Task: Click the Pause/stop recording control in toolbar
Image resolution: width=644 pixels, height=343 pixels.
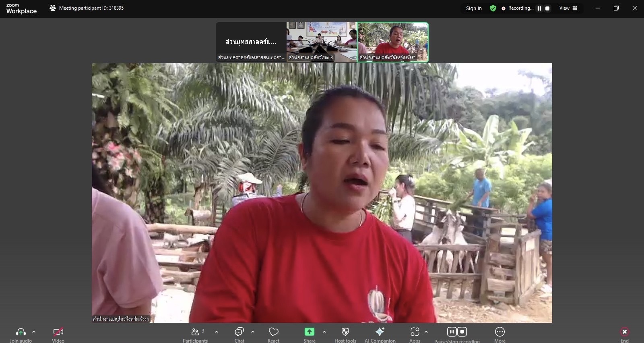Action: point(457,332)
